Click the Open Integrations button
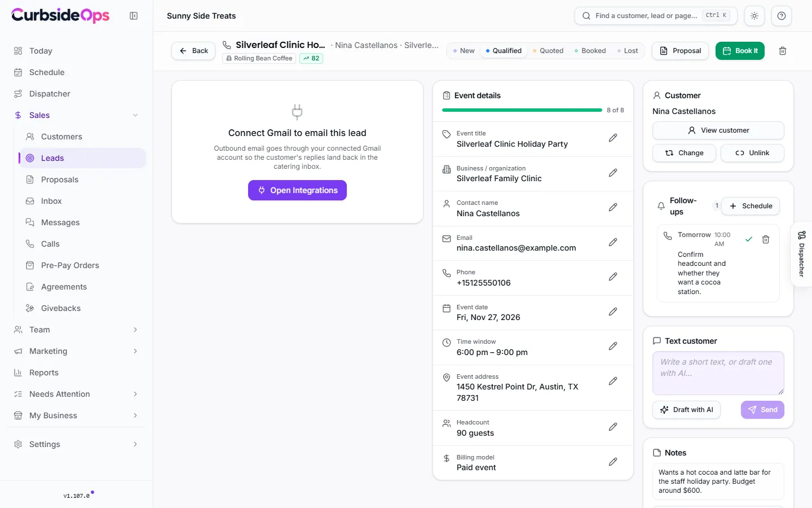Screen dimensions: 812x508 coord(297,190)
